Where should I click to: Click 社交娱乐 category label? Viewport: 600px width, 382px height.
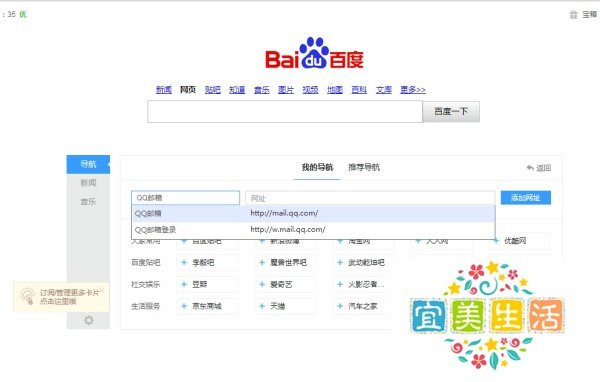pos(145,284)
